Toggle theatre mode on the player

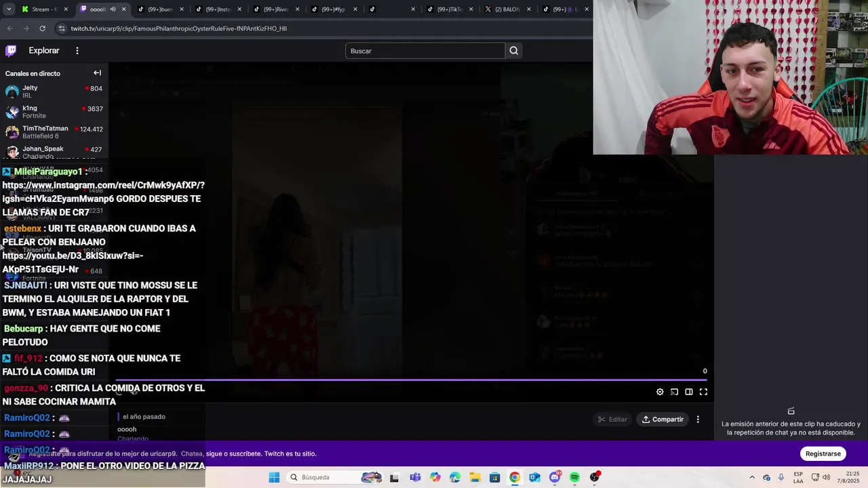(689, 392)
